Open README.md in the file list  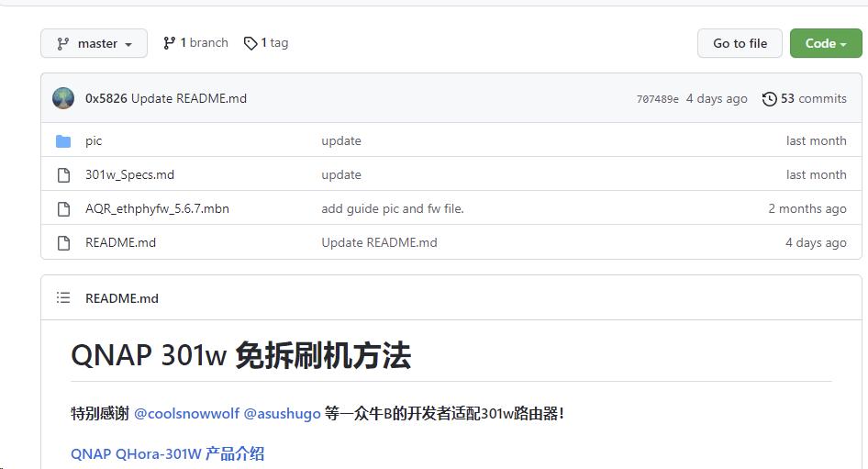coord(121,242)
